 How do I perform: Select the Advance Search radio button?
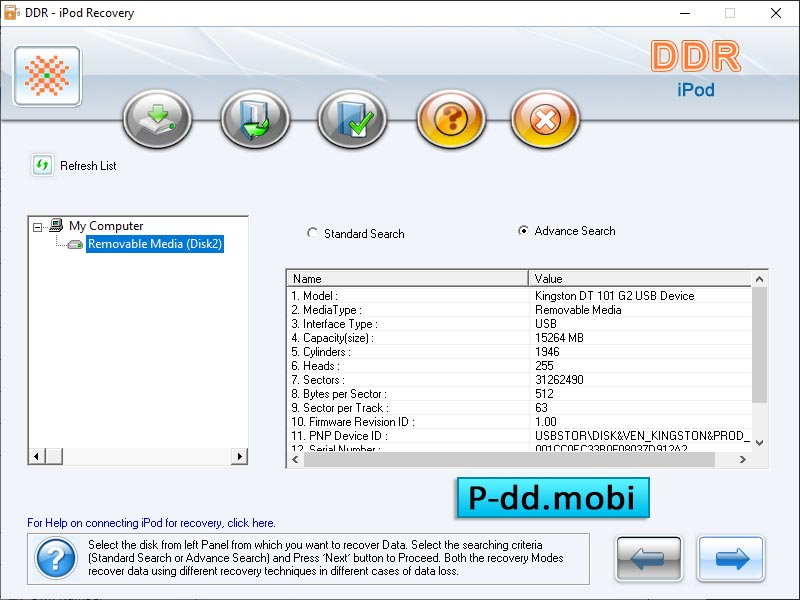tap(522, 231)
